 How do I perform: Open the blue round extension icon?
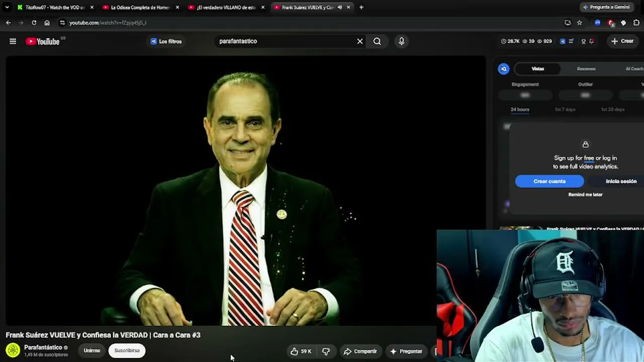point(597,23)
